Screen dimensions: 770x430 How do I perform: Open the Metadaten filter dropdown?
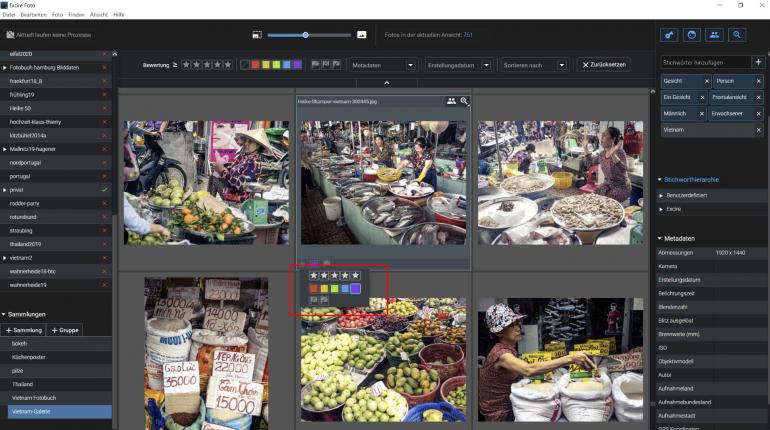[382, 65]
